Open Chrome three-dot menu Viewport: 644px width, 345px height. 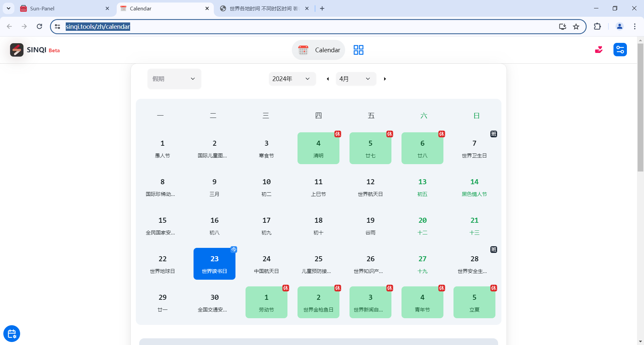click(x=635, y=26)
